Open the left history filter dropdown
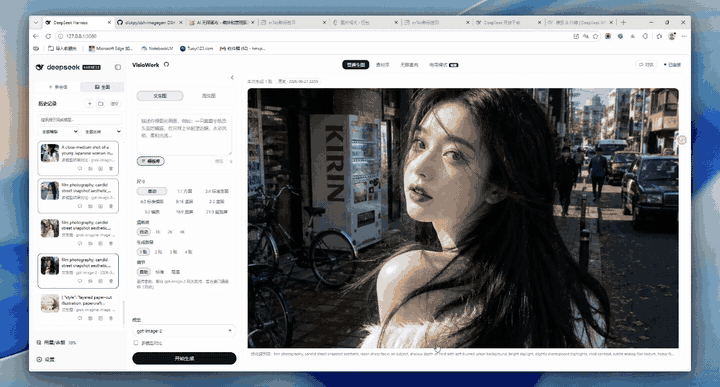 59,132
